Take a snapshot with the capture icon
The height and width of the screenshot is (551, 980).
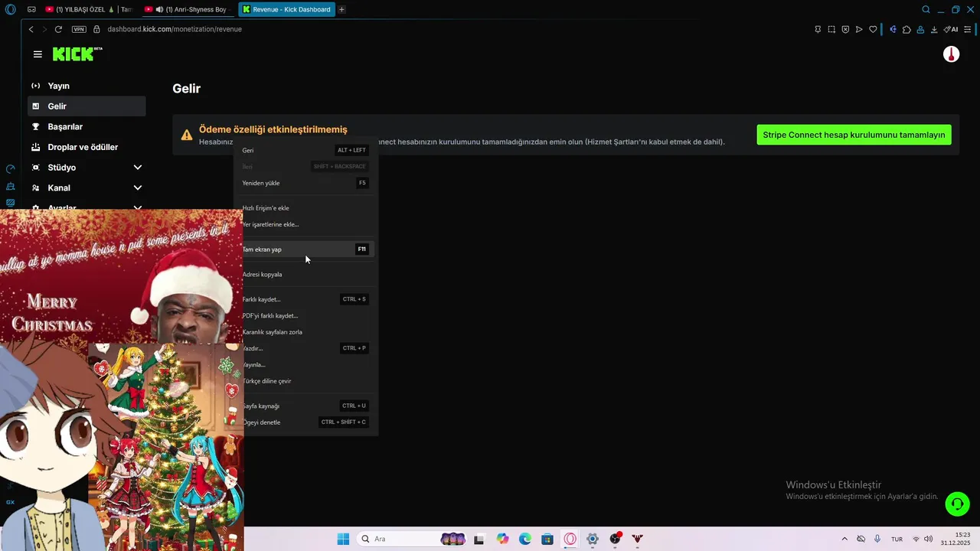click(831, 29)
